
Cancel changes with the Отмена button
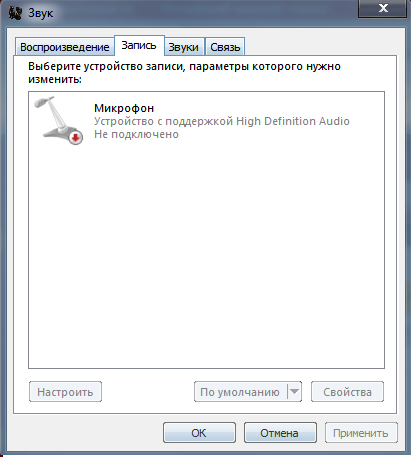coord(280,433)
